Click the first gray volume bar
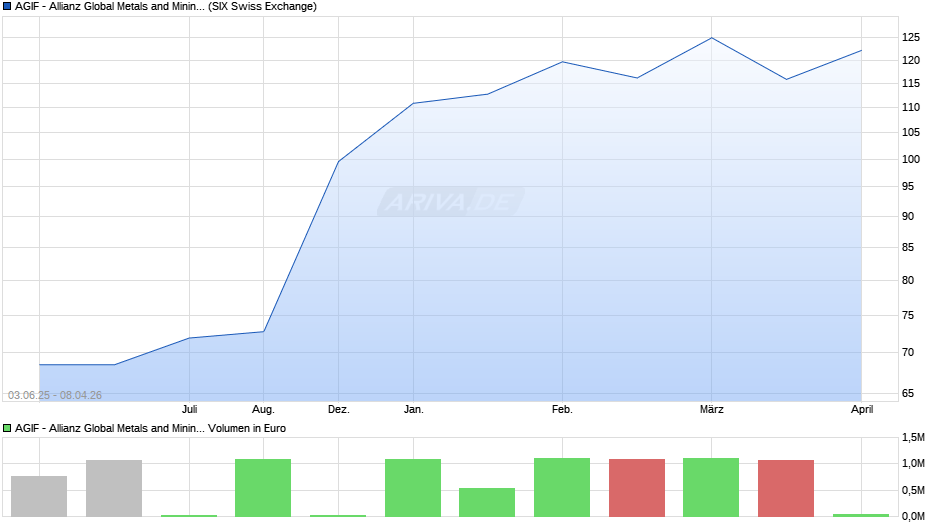Image resolution: width=940 pixels, height=526 pixels. click(39, 497)
